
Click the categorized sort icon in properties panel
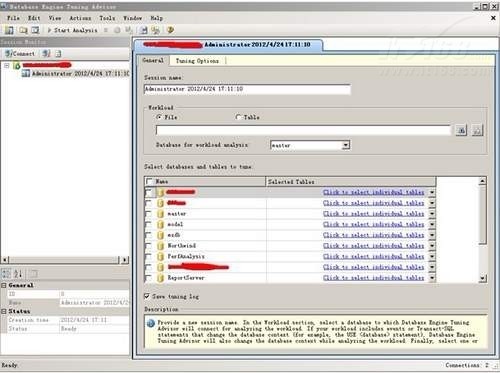tap(6, 274)
